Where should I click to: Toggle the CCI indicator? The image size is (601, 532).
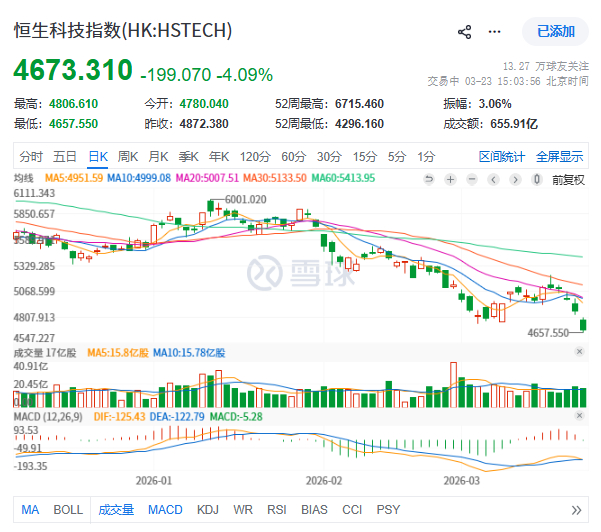coord(352,510)
